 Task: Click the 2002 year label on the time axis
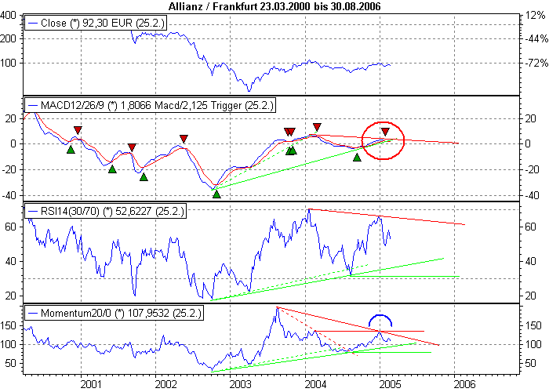click(166, 384)
